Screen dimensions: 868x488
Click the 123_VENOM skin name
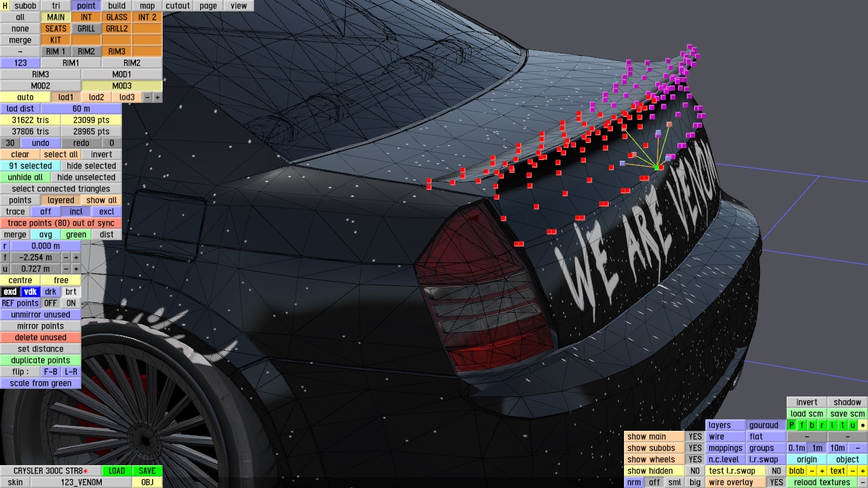coord(81,482)
